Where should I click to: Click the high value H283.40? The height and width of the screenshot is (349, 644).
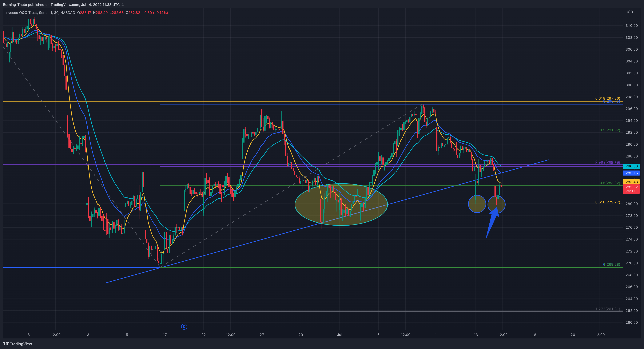point(100,13)
